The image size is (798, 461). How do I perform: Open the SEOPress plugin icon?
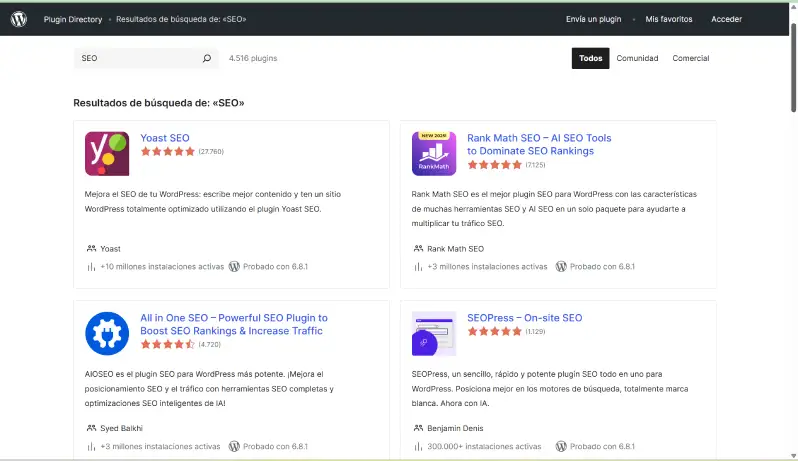434,333
